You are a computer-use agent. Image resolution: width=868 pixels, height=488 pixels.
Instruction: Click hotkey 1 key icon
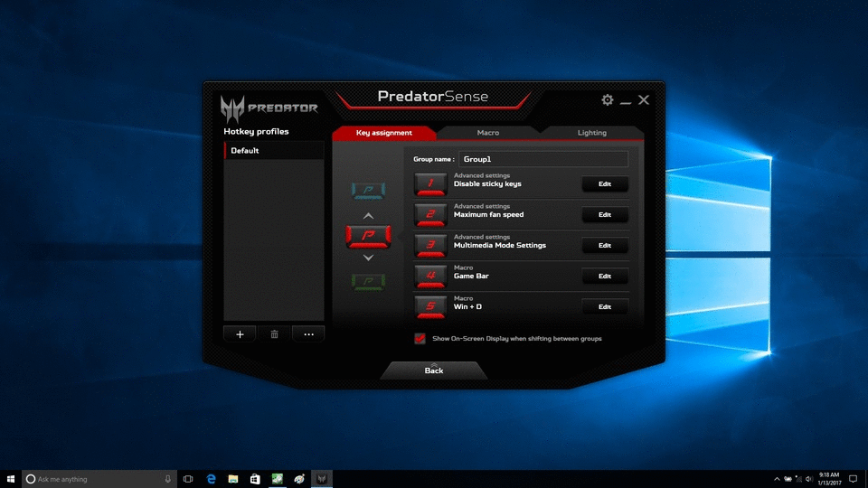(x=430, y=184)
